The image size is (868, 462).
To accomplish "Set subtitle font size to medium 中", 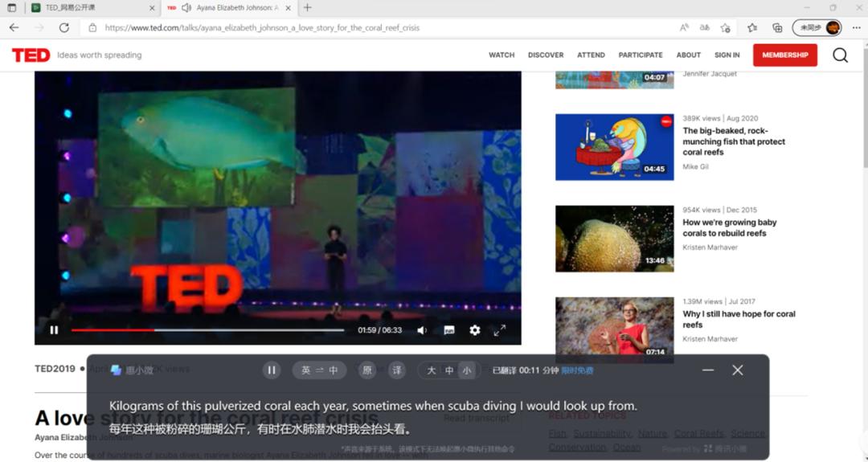I will point(449,370).
